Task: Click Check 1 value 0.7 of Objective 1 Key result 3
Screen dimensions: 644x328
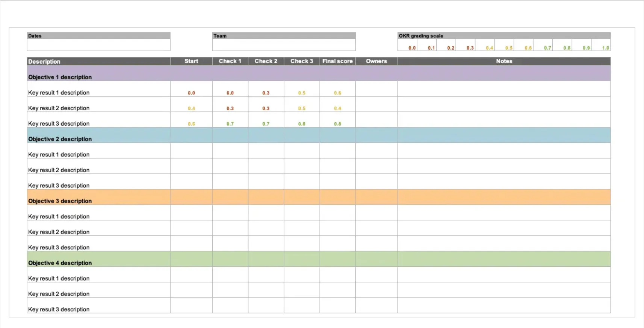Action: 230,124
